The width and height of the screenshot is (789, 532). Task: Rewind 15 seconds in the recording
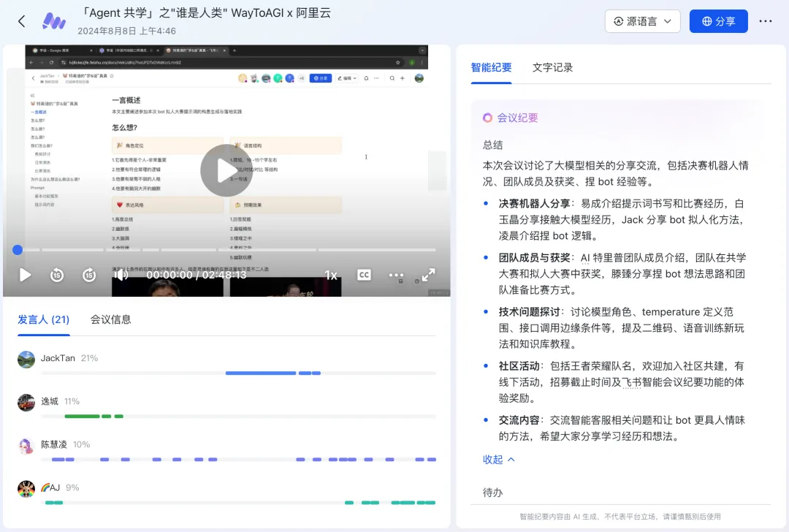coord(57,275)
